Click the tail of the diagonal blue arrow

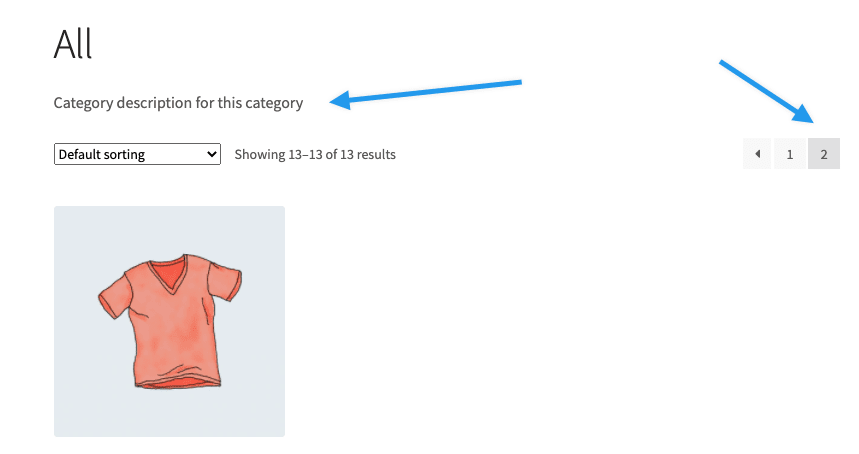pyautogui.click(x=723, y=64)
